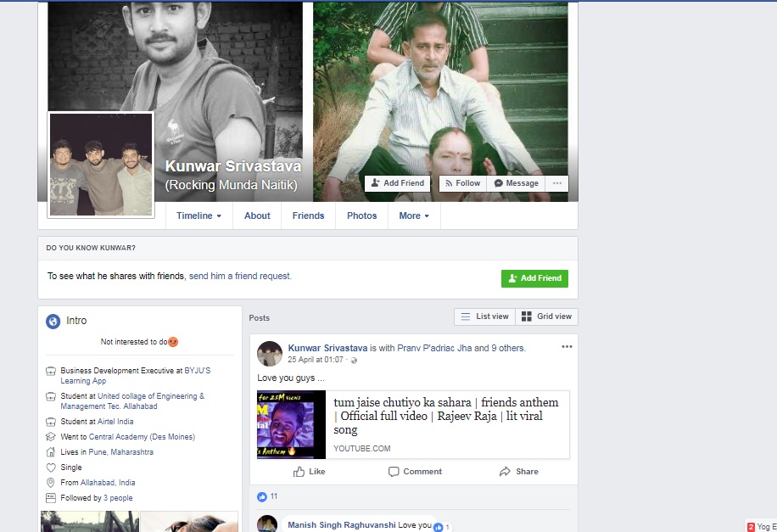Image resolution: width=777 pixels, height=532 pixels.
Task: Open Allahabad, India hometown link
Action: (x=108, y=483)
